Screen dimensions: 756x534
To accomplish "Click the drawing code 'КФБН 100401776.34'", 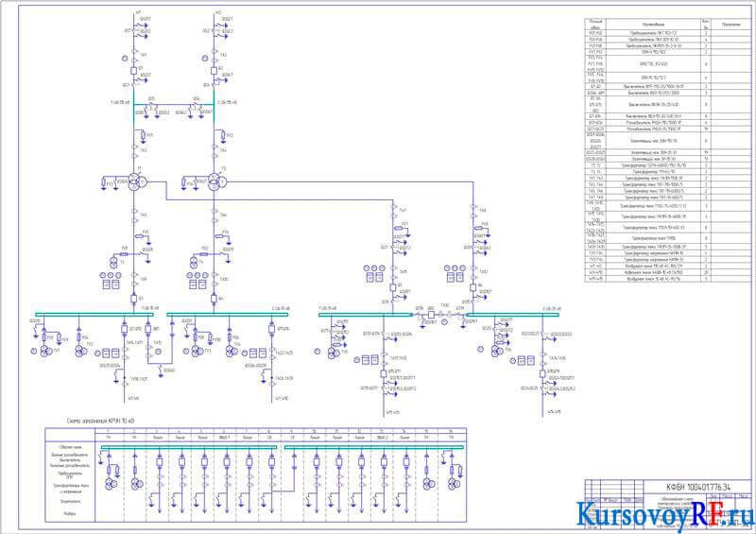I will point(698,487).
